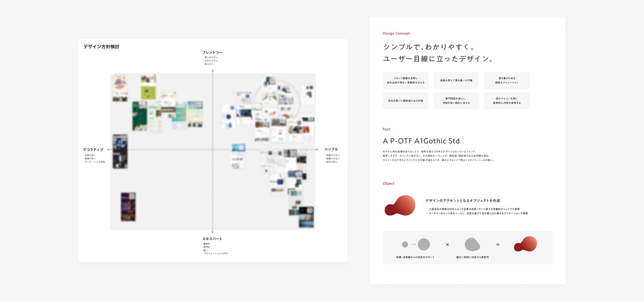Viewport: 644px width, 301px height.
Task: Click the upward arrowhead below フレンドリー
Action: click(213, 71)
